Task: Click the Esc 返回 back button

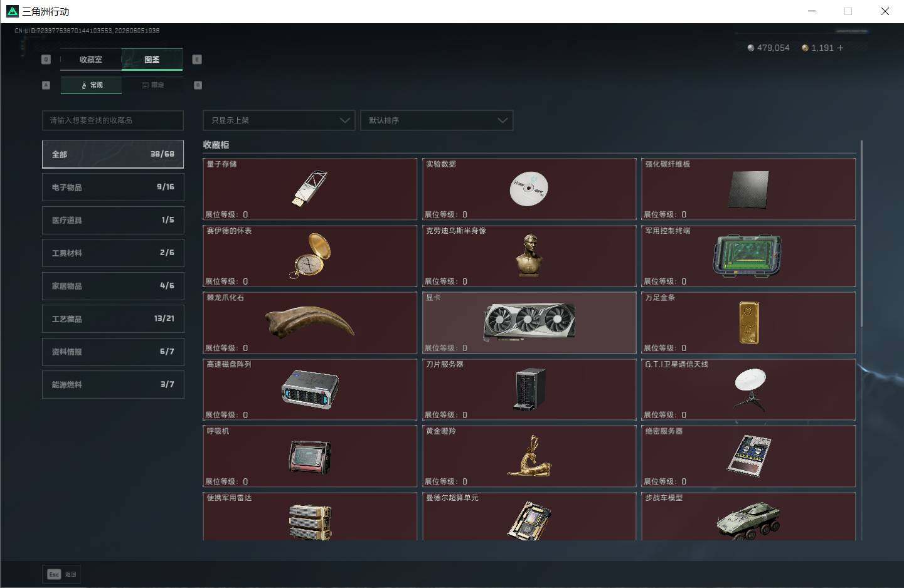Action: [62, 574]
